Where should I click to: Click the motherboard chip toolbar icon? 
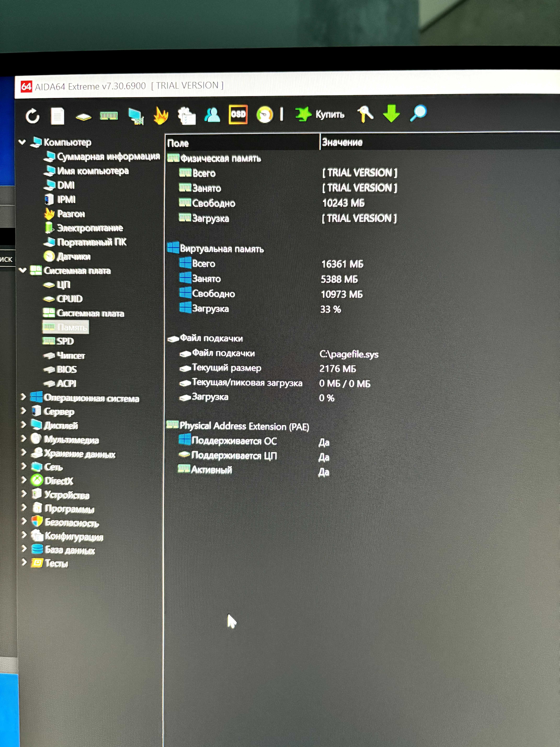pyautogui.click(x=83, y=117)
